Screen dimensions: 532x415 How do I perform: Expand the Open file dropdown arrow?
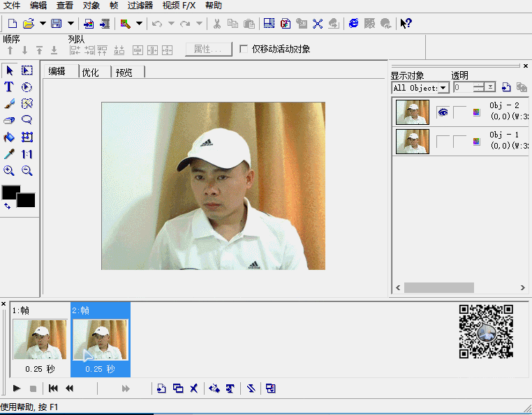(43, 24)
